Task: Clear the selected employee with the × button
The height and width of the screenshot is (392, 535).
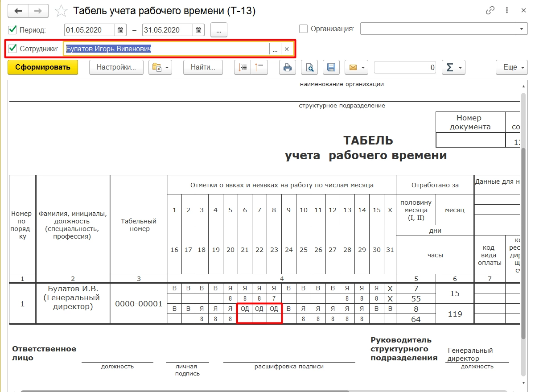Action: click(287, 49)
